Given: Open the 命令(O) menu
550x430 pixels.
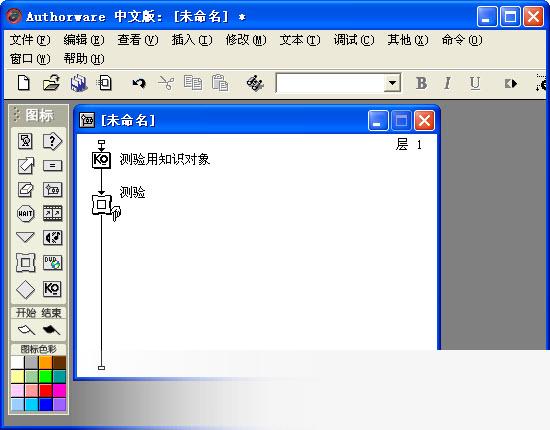Looking at the screenshot, I should tap(462, 40).
